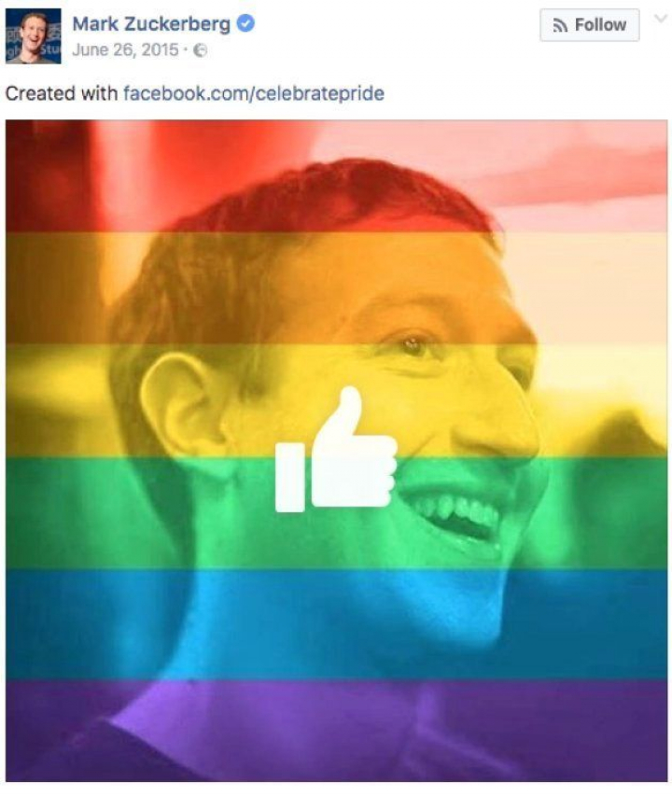
Task: Select the purple stripe along the photo's bottom
Action: pyautogui.click(x=337, y=731)
